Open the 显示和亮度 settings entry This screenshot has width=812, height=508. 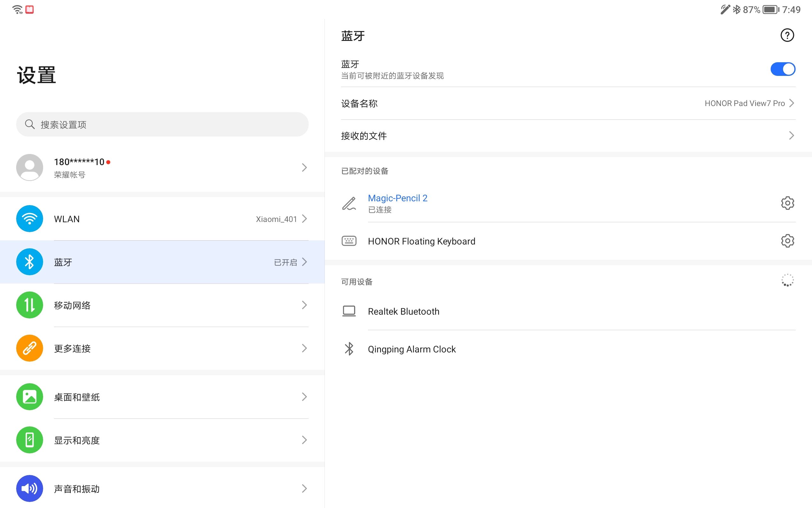[x=162, y=440]
